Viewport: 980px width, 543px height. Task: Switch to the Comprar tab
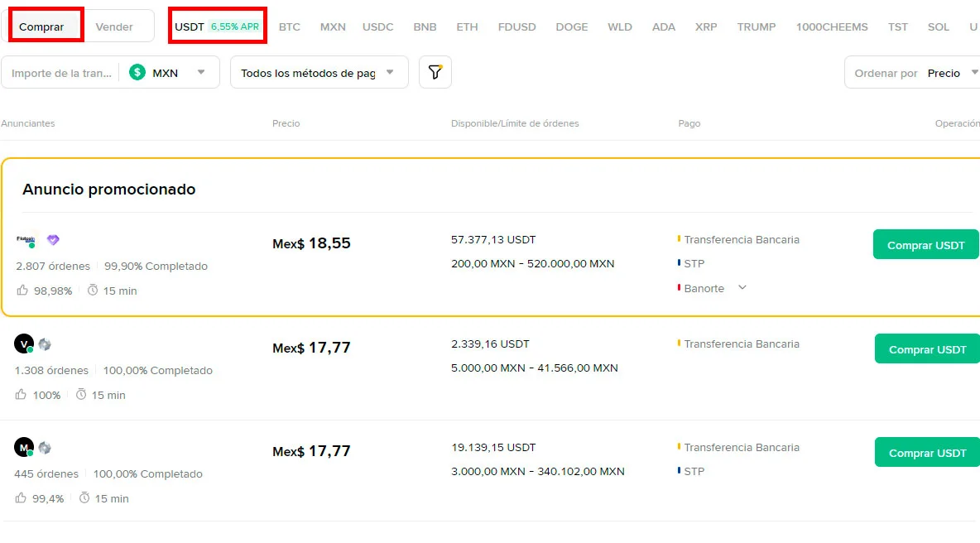tap(41, 26)
